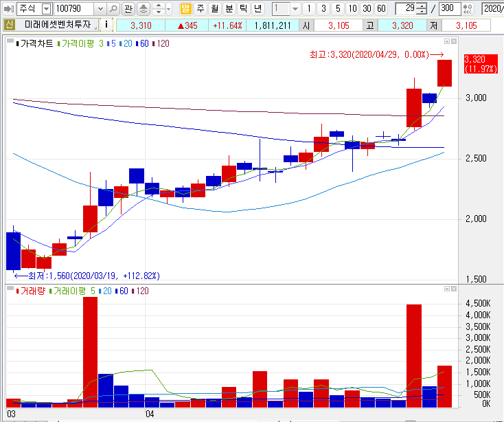Click the grey handle in volume chart corner
This screenshot has width=504, height=422.
coord(10,288)
